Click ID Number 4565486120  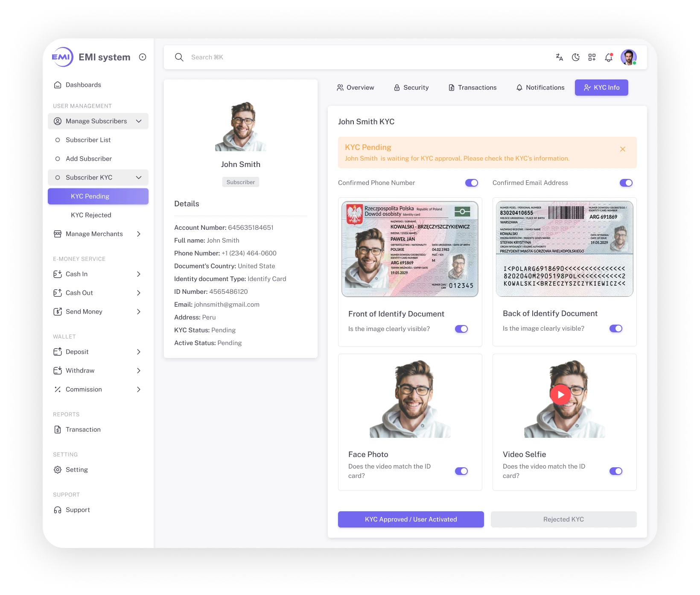pyautogui.click(x=228, y=292)
